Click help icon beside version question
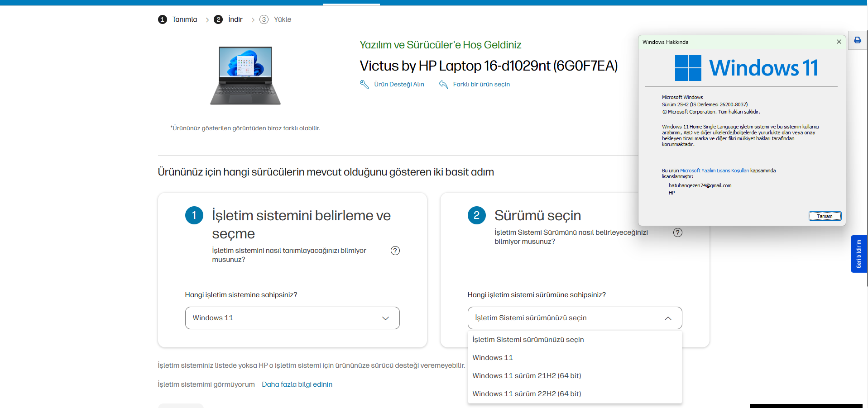The width and height of the screenshot is (868, 408). click(x=678, y=232)
